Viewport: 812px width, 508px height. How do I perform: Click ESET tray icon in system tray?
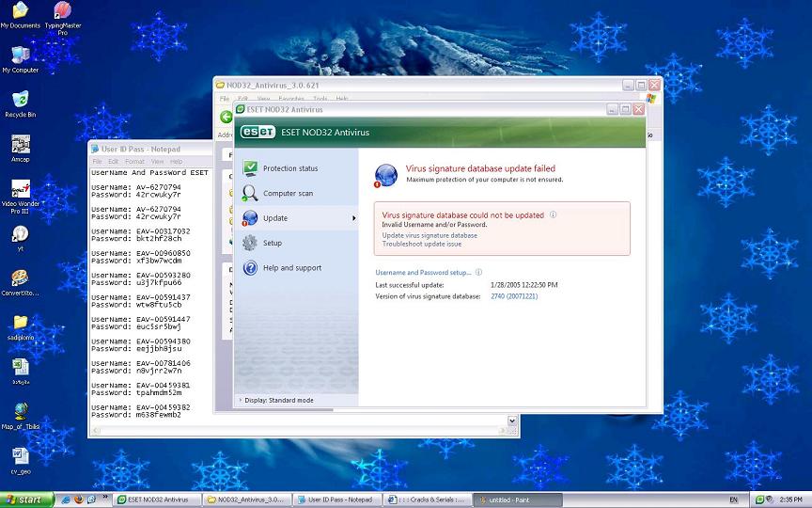(759, 500)
